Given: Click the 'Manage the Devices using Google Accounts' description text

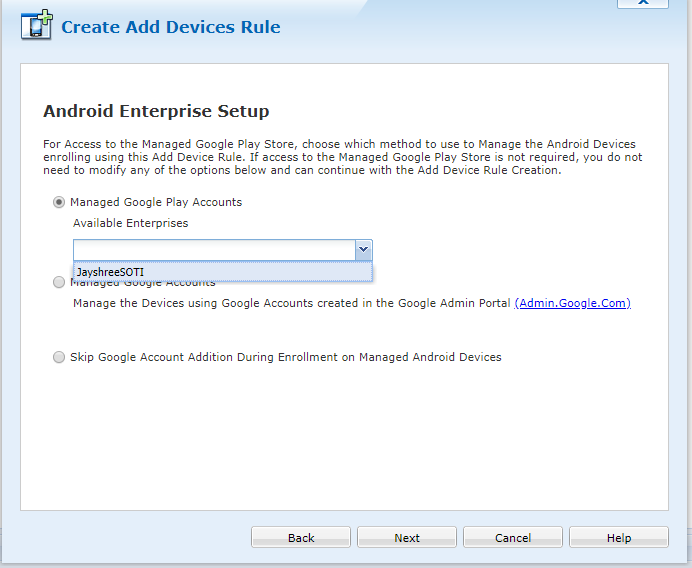Looking at the screenshot, I should coord(292,303).
